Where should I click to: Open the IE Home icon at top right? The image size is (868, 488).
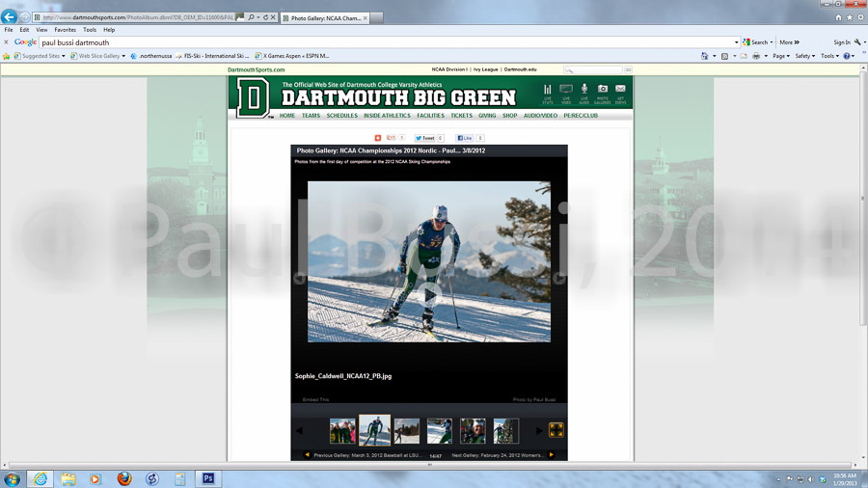point(839,17)
